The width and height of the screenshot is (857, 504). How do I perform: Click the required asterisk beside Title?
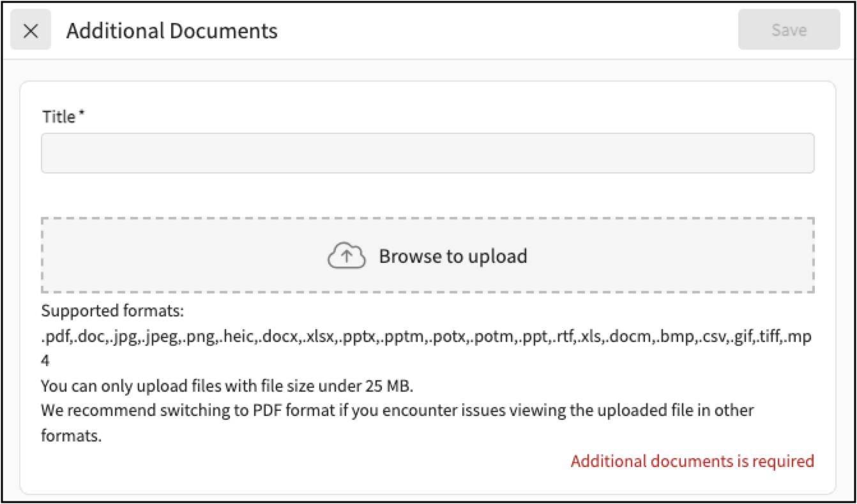82,115
